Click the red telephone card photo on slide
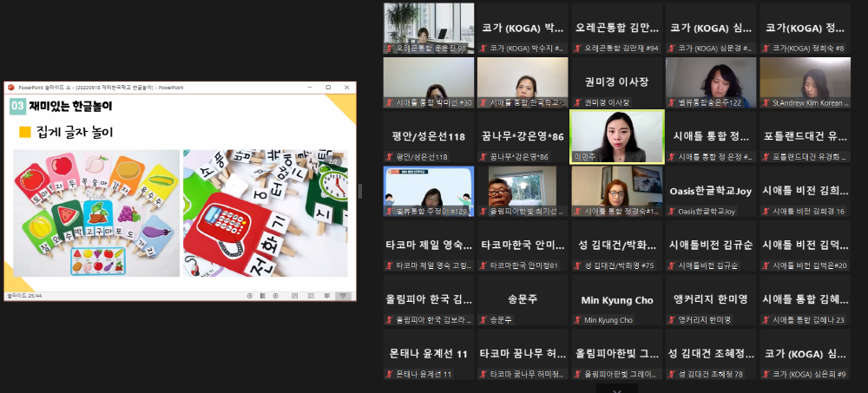 tap(265, 213)
